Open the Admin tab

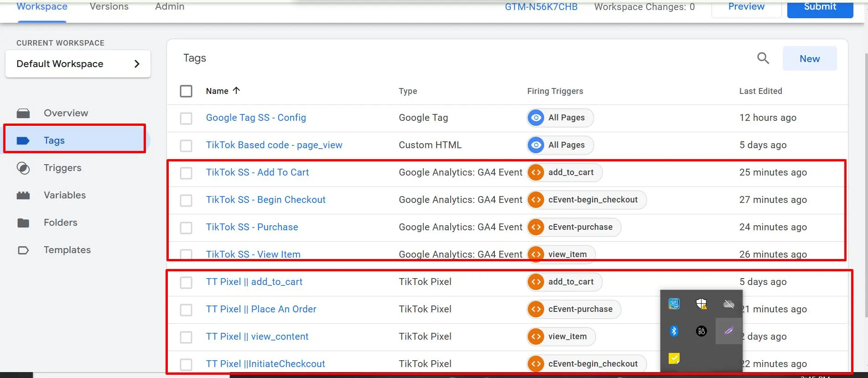point(170,6)
